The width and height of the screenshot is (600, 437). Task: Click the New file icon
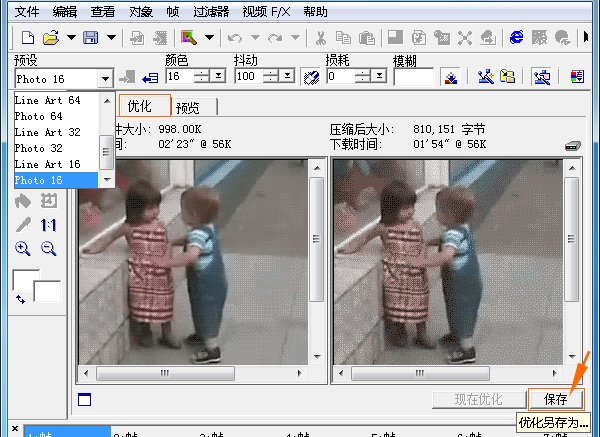(27, 37)
